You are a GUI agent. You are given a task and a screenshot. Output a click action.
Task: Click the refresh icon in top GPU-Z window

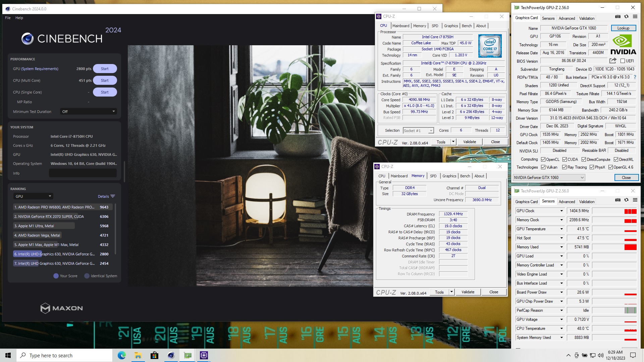(626, 17)
